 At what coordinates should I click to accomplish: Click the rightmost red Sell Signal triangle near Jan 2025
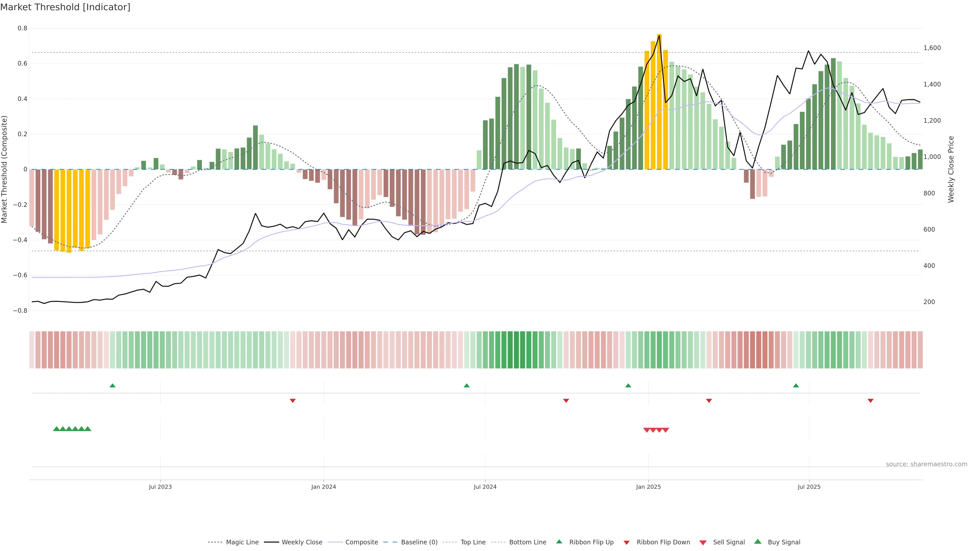tap(665, 430)
